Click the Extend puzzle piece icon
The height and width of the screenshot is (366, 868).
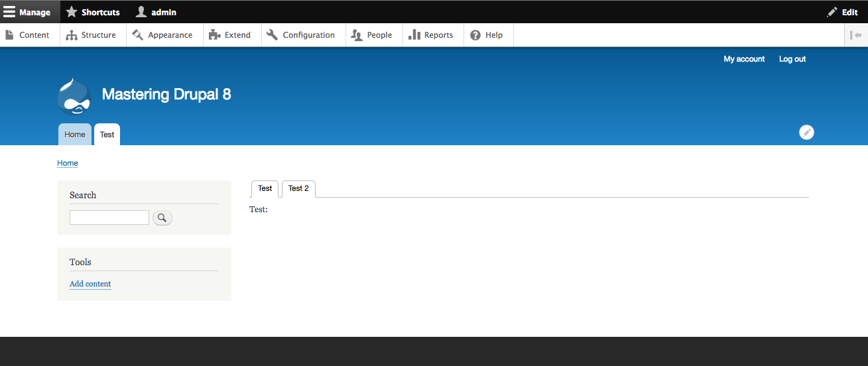pyautogui.click(x=214, y=35)
